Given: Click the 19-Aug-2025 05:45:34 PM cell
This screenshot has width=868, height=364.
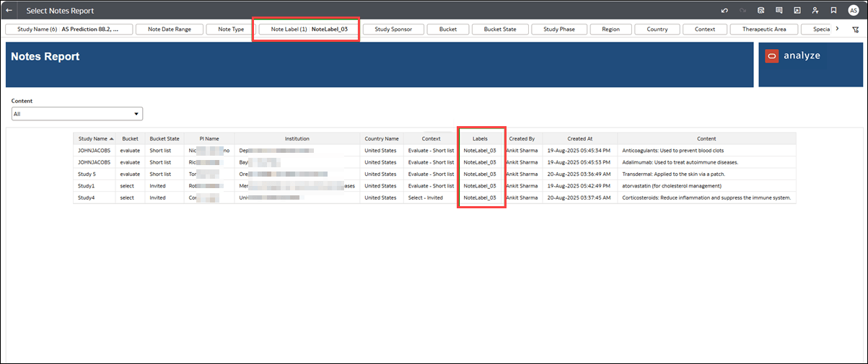Looking at the screenshot, I should pos(580,151).
